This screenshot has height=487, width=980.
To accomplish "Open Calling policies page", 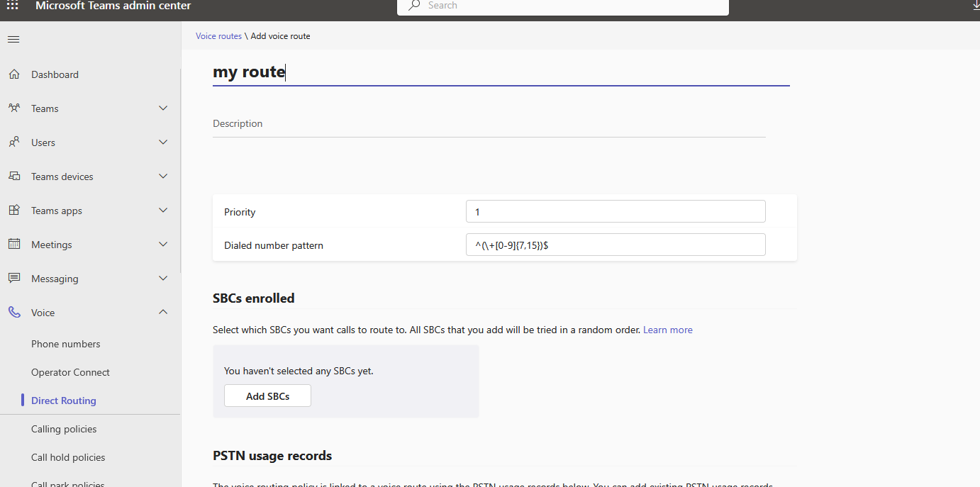I will click(64, 429).
